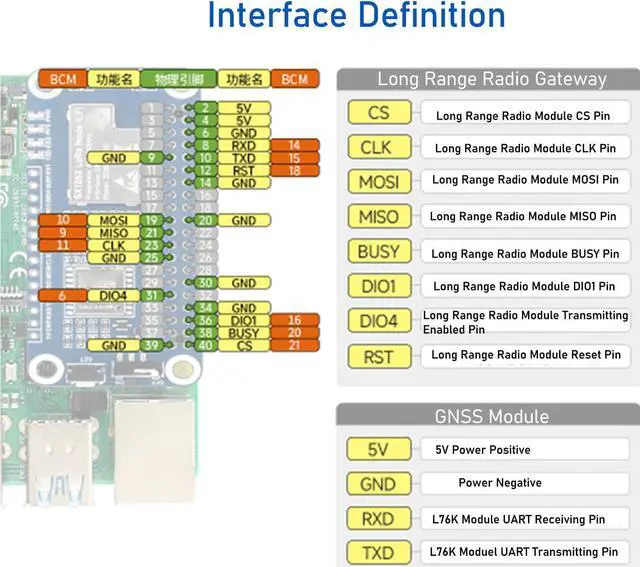Click the 'Interface Definition' title

click(x=356, y=17)
